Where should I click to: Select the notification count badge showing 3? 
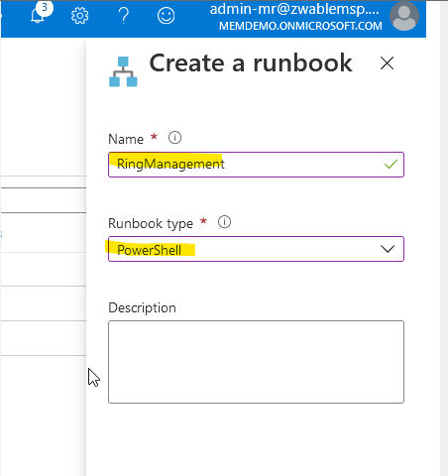click(x=45, y=7)
